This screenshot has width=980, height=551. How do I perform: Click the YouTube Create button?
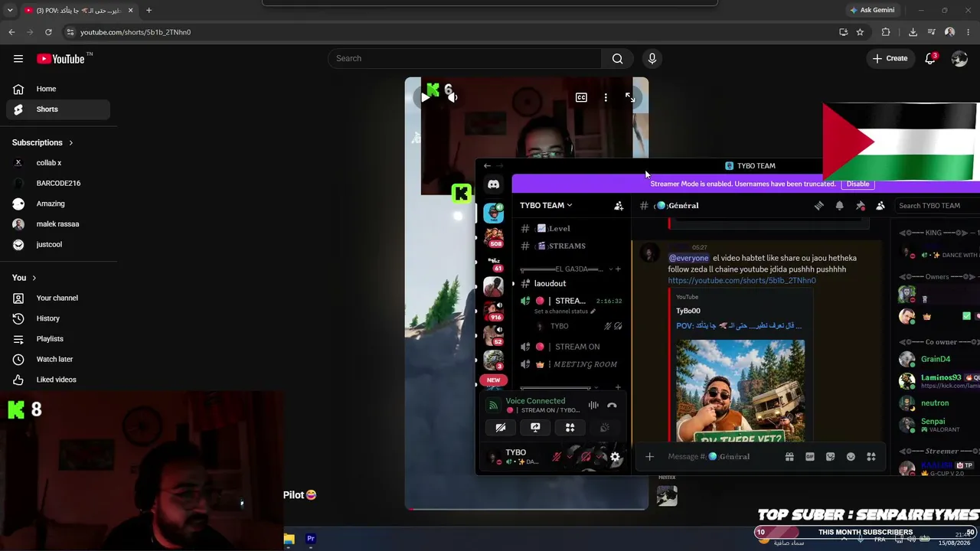click(x=890, y=59)
